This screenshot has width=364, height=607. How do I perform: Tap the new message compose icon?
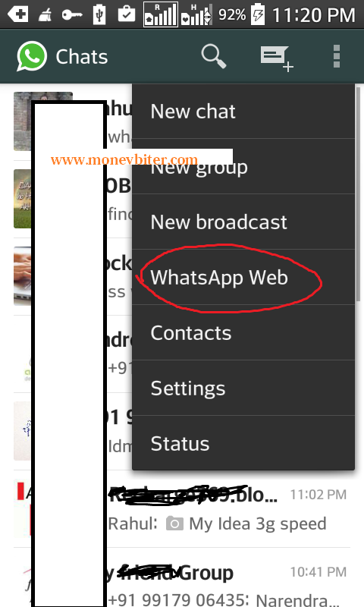pyautogui.click(x=277, y=58)
